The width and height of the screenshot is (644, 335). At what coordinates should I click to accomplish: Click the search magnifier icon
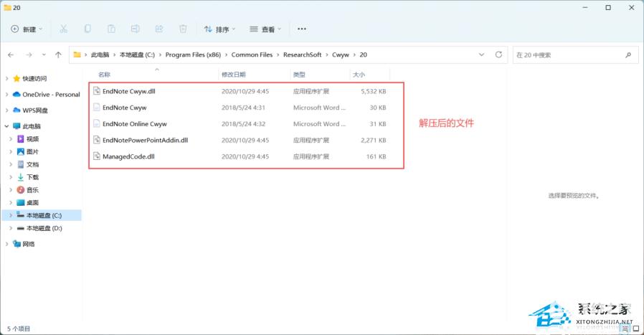click(x=628, y=55)
